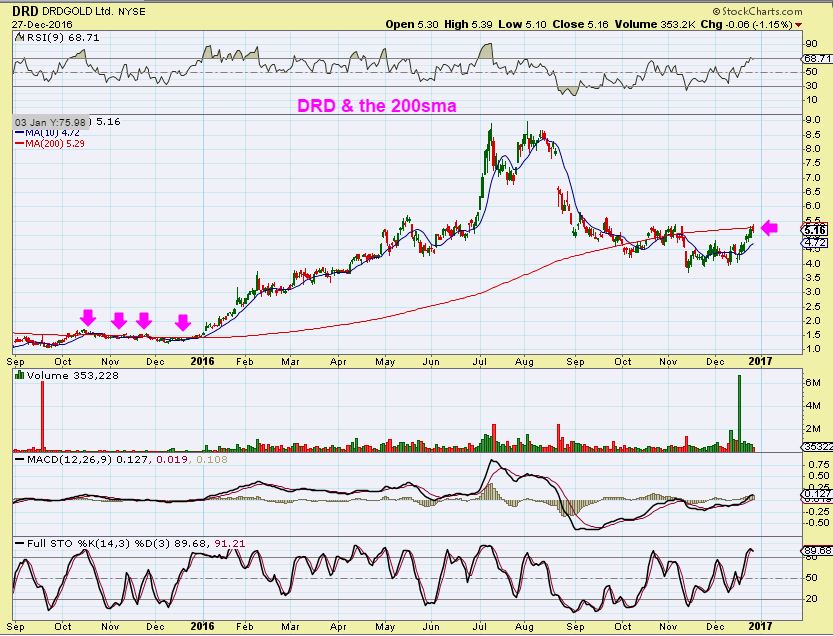Click the 5.16 last price tag on price axis
The image size is (833, 636).
coord(815,230)
